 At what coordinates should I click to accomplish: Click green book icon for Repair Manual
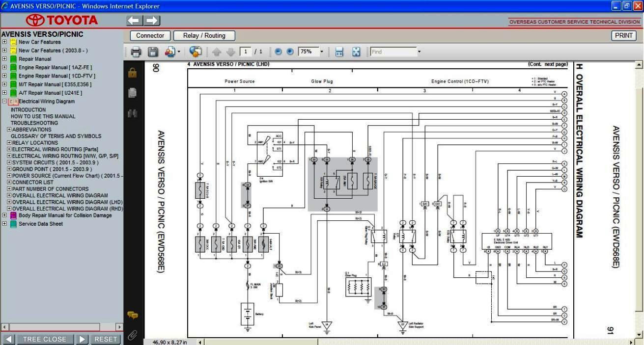[x=13, y=59]
